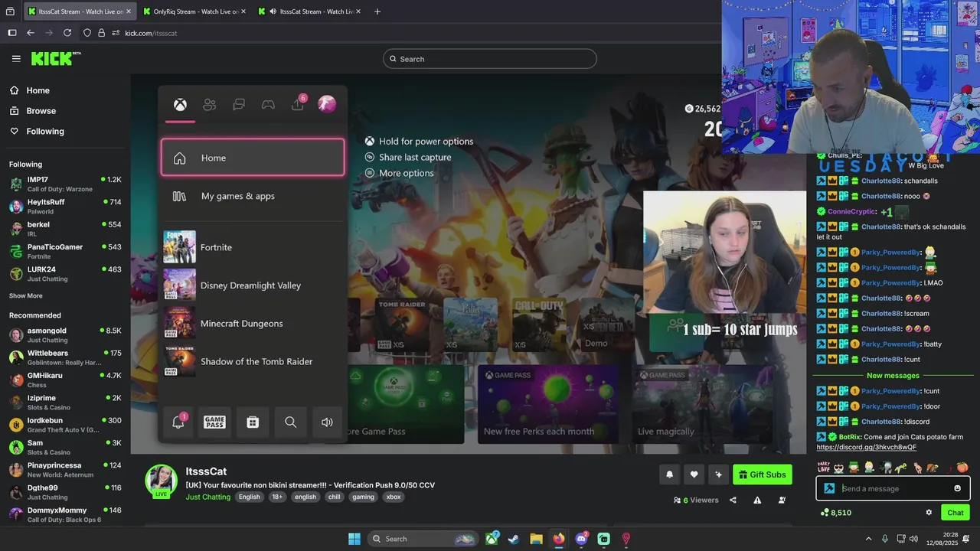The height and width of the screenshot is (551, 980).
Task: Select the Xbox guide Xbox-logo tab
Action: point(180,105)
